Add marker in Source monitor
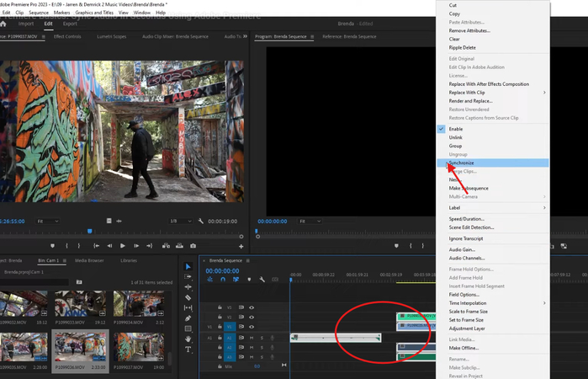588x379 pixels. (52, 246)
